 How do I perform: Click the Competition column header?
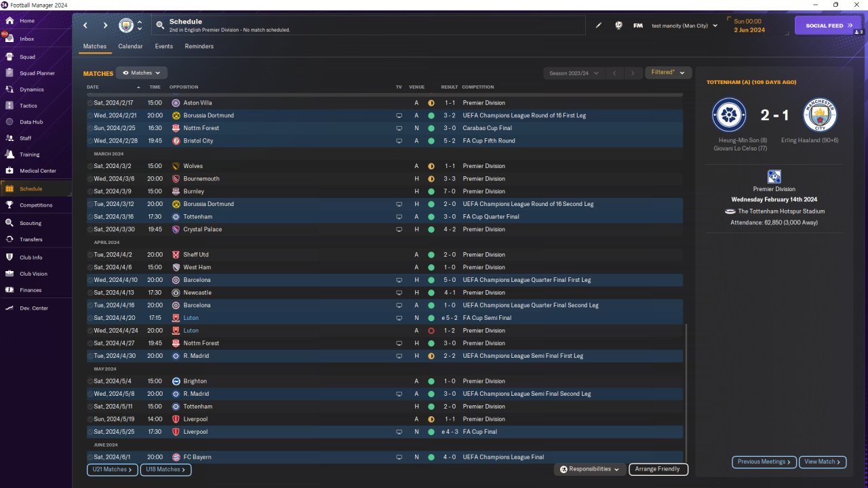[x=478, y=87]
